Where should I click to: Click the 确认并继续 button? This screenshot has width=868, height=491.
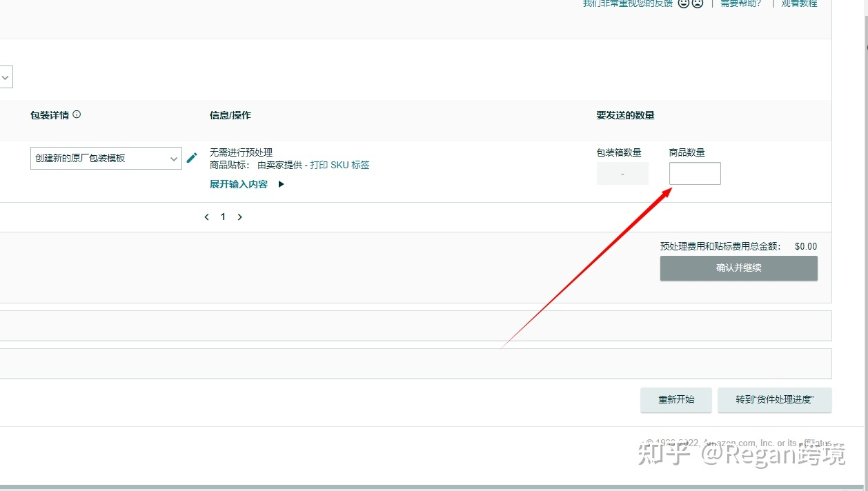(739, 268)
